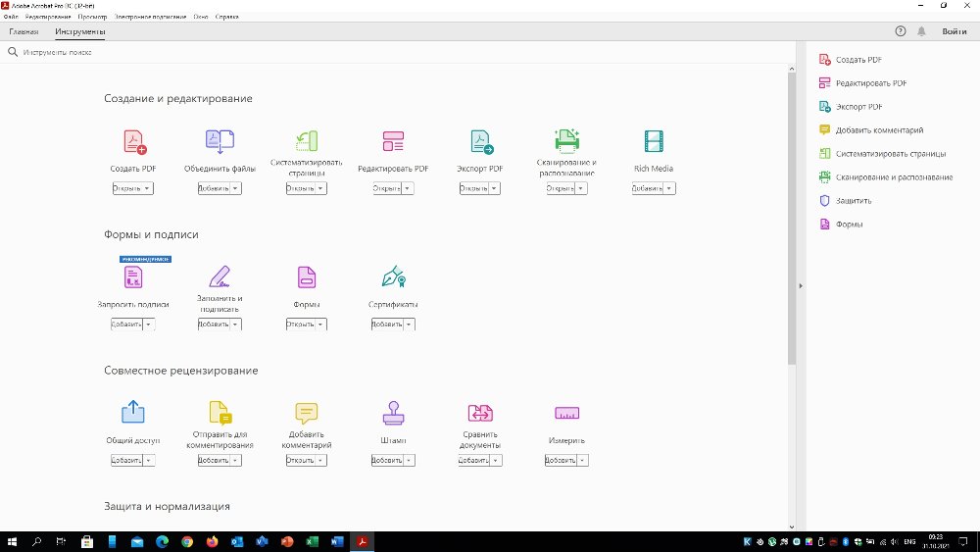Open Сканирование и распознавание in right sidebar
Image resolution: width=980 pixels, height=552 pixels.
tap(886, 176)
